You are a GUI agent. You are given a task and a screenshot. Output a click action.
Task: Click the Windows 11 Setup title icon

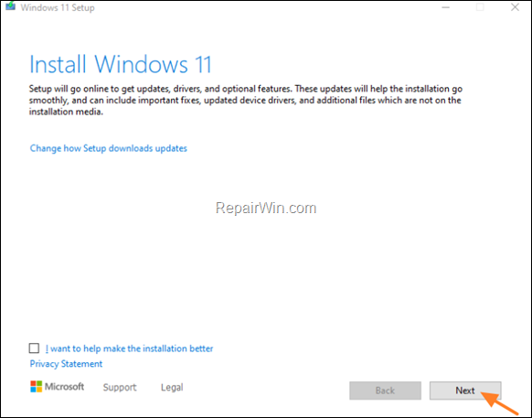pos(11,6)
